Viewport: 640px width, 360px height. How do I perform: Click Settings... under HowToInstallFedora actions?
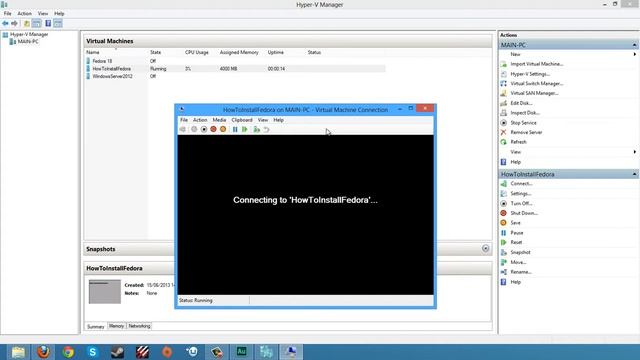(521, 194)
